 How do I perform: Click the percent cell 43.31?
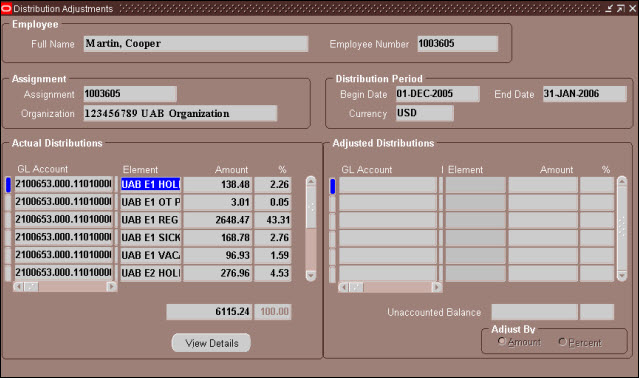coord(273,220)
